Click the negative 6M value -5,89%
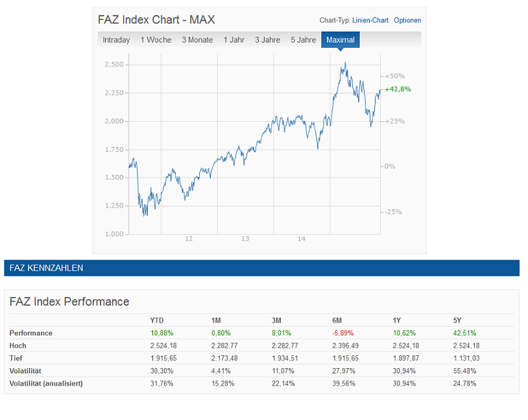This screenshot has height=420, width=528. [x=342, y=333]
